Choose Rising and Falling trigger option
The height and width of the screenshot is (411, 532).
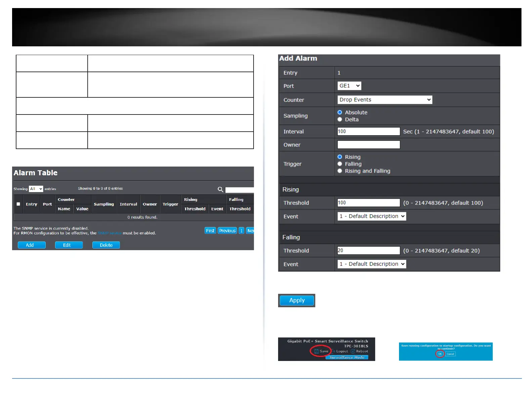(340, 171)
